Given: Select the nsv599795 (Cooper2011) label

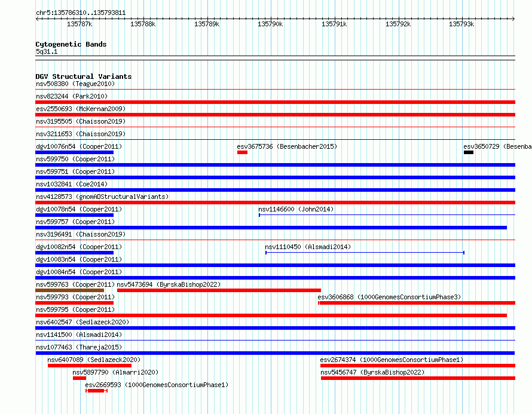Looking at the screenshot, I should (x=75, y=309).
